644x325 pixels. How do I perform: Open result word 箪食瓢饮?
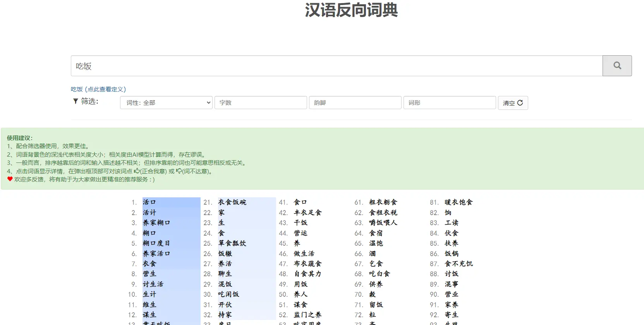[x=232, y=243]
